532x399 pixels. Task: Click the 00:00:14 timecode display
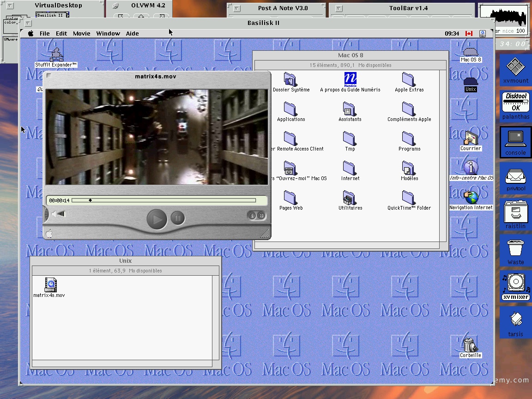[x=59, y=200]
